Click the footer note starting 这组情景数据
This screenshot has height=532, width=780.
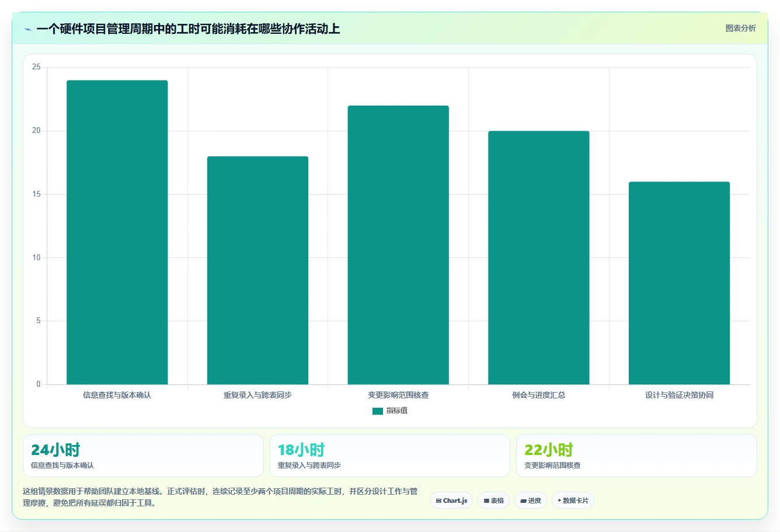[220, 497]
